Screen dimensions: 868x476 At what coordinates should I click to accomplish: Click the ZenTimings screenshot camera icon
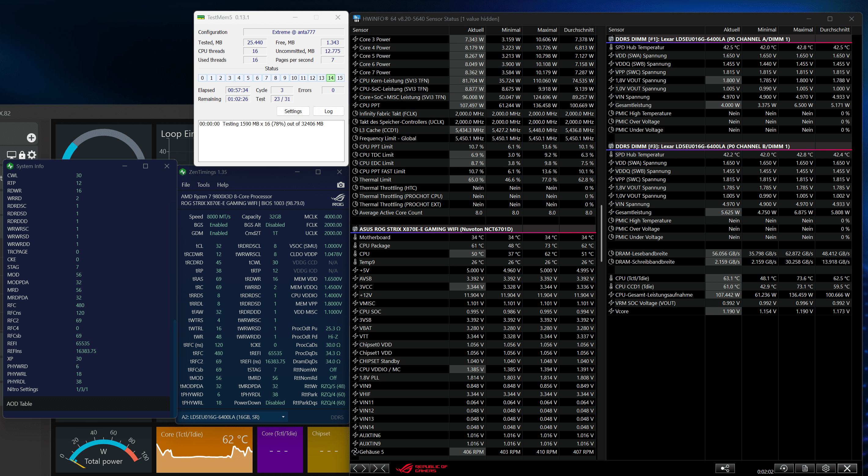340,185
